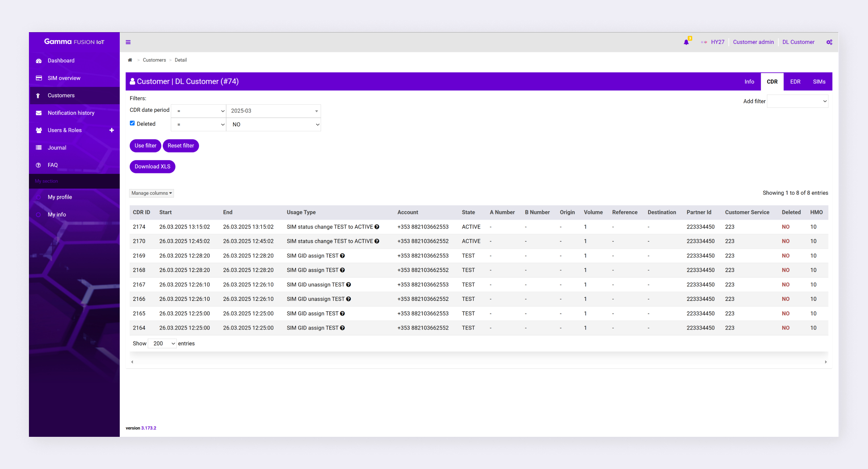Click the home breadcrumb icon
This screenshot has width=868, height=469.
(130, 60)
